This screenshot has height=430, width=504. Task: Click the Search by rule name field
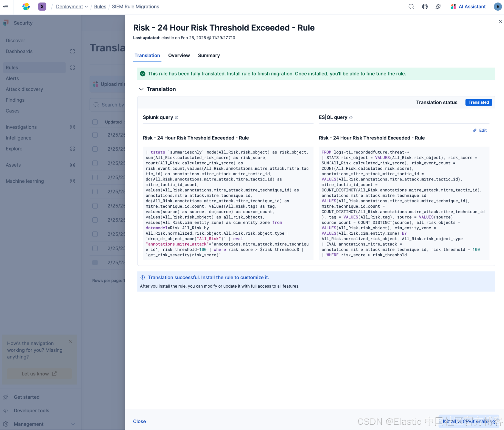tap(108, 105)
